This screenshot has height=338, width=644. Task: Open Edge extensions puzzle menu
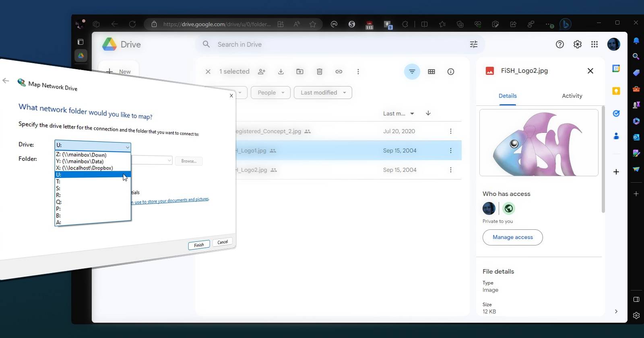(405, 24)
